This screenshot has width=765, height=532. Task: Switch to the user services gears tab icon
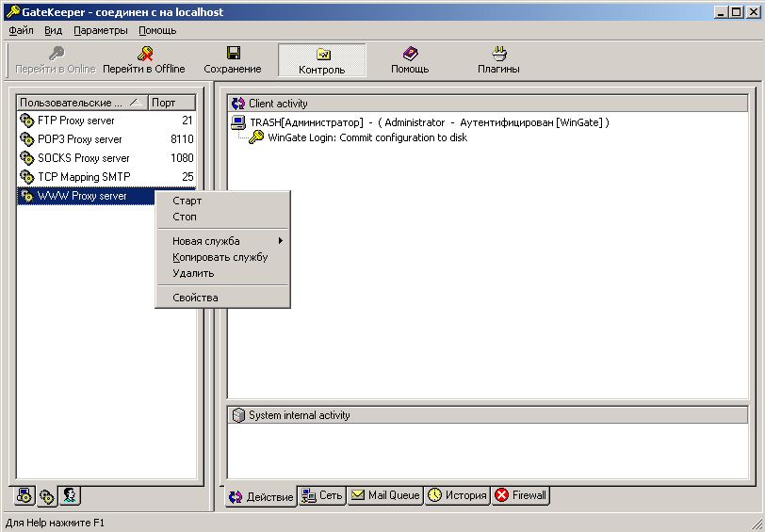[46, 496]
